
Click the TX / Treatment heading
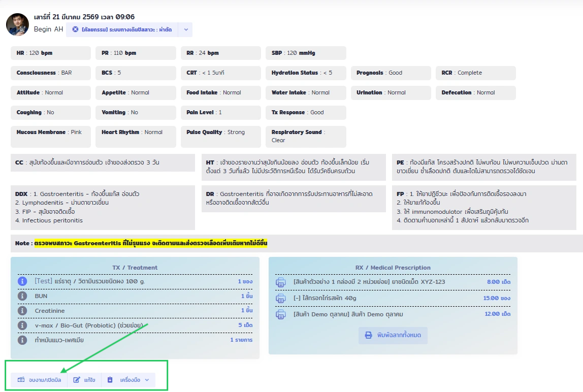(x=135, y=268)
